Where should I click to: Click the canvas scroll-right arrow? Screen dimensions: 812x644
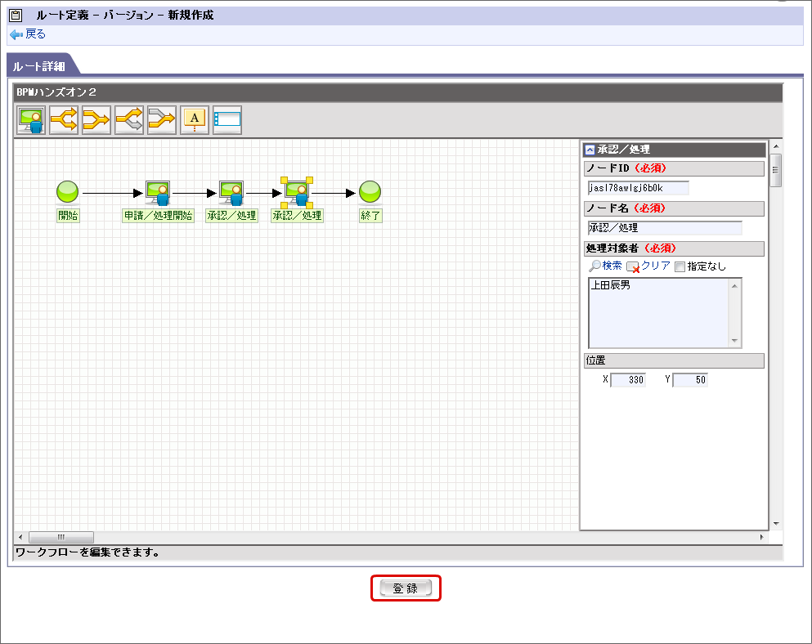(x=762, y=538)
